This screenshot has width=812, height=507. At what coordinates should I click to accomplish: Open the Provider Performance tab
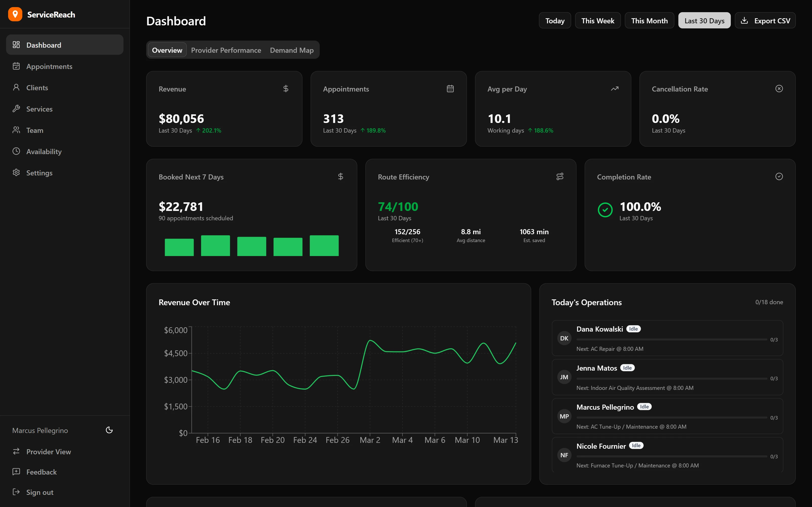coord(226,50)
